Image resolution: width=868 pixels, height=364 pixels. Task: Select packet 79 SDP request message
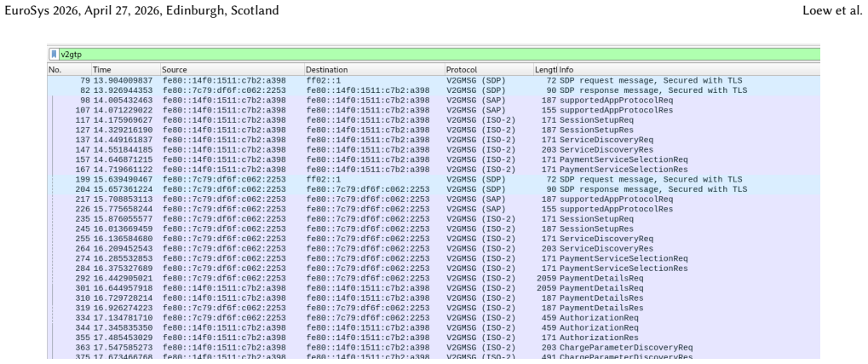(x=434, y=80)
